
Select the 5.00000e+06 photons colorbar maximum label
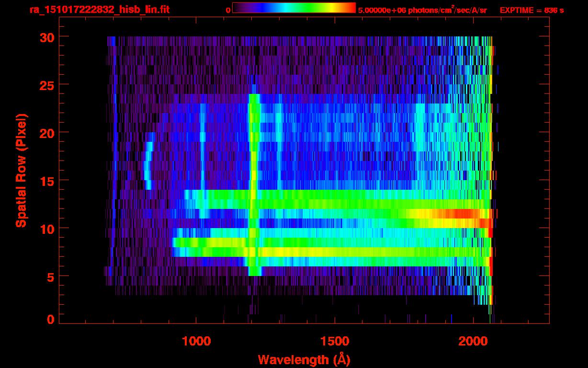(422, 10)
